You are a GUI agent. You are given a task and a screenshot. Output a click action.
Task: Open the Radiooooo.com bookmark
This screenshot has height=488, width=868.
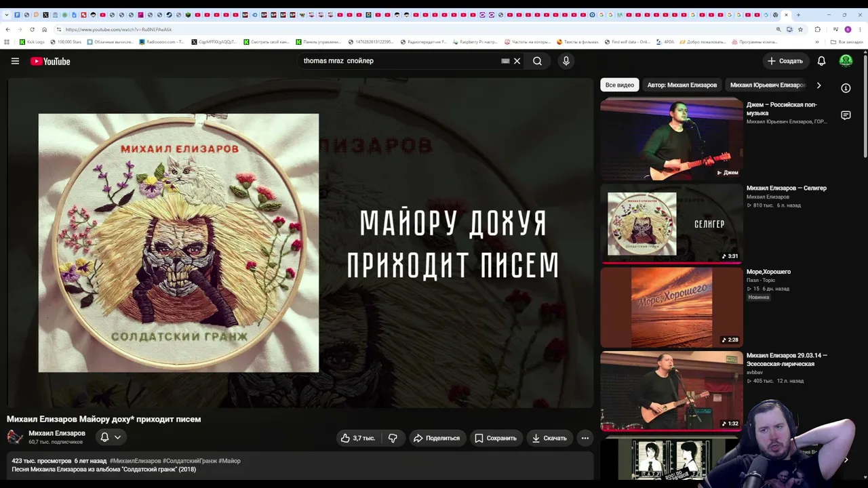[x=161, y=42]
